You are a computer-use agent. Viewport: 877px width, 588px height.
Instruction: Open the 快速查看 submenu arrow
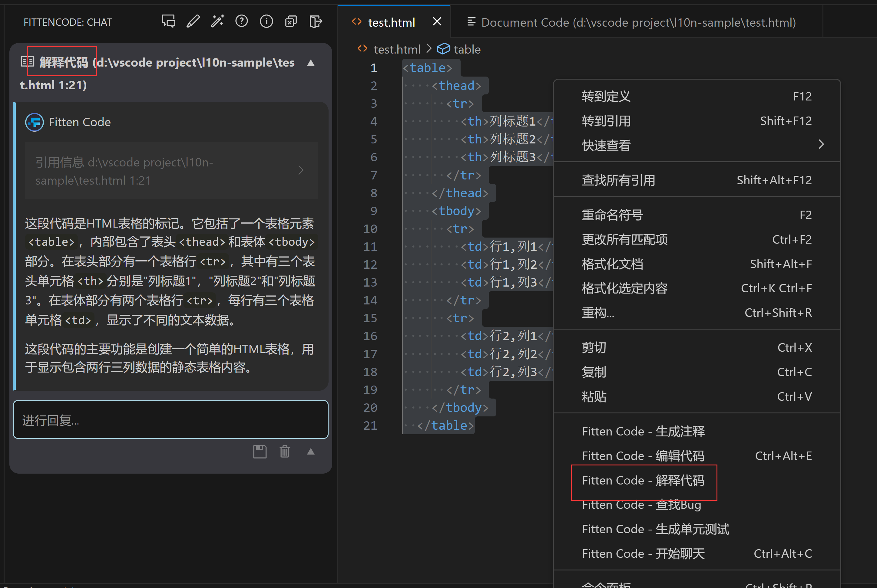821,144
